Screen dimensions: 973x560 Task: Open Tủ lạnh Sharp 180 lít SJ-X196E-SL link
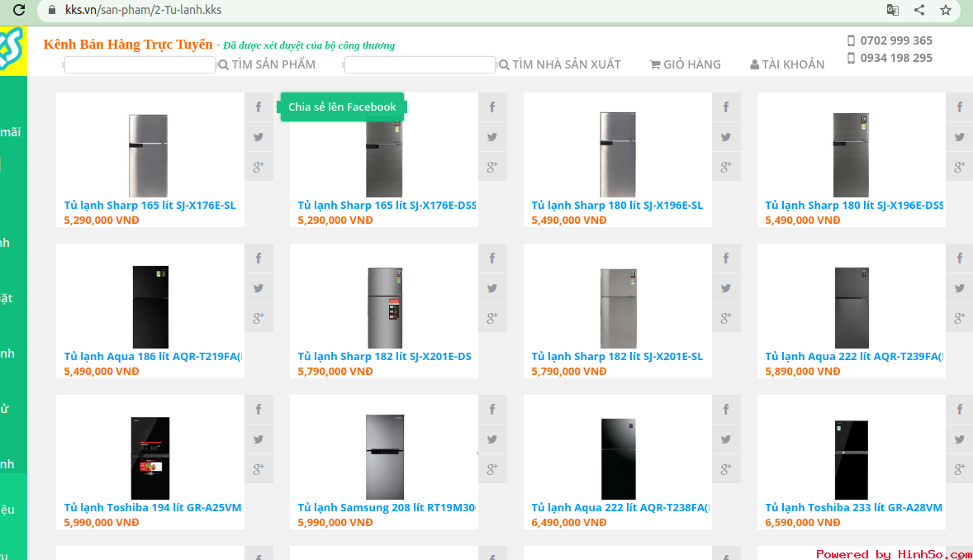pyautogui.click(x=618, y=206)
